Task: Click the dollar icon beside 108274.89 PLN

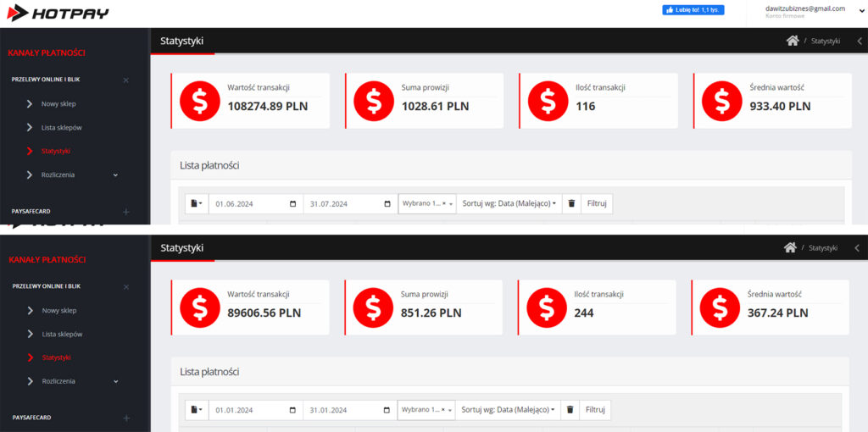Action: [200, 101]
